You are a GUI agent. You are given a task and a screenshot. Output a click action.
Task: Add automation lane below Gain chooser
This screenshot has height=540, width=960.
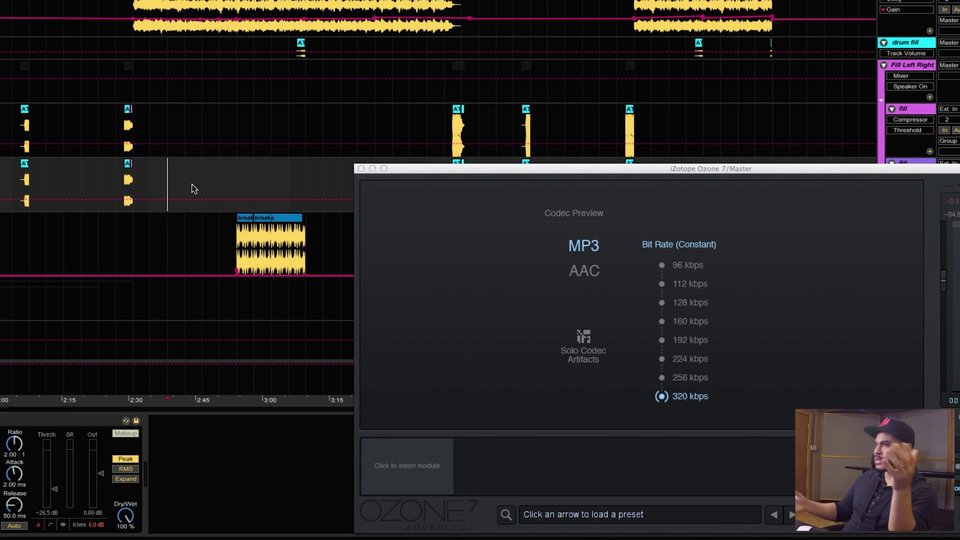coord(929,31)
